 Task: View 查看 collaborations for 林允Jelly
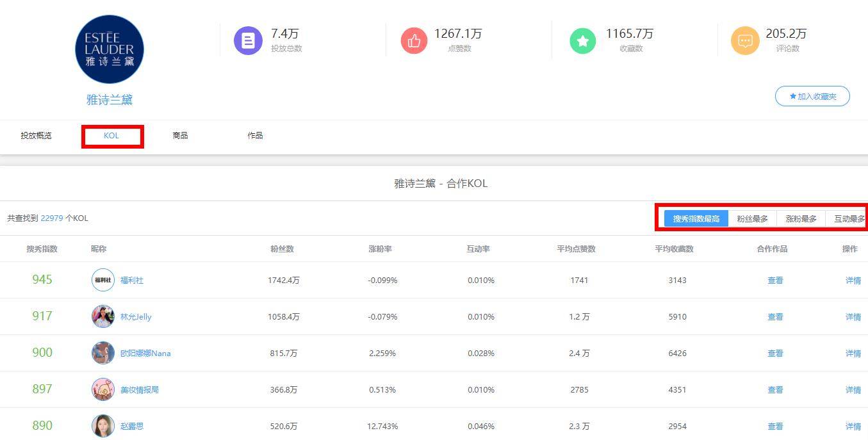point(775,317)
